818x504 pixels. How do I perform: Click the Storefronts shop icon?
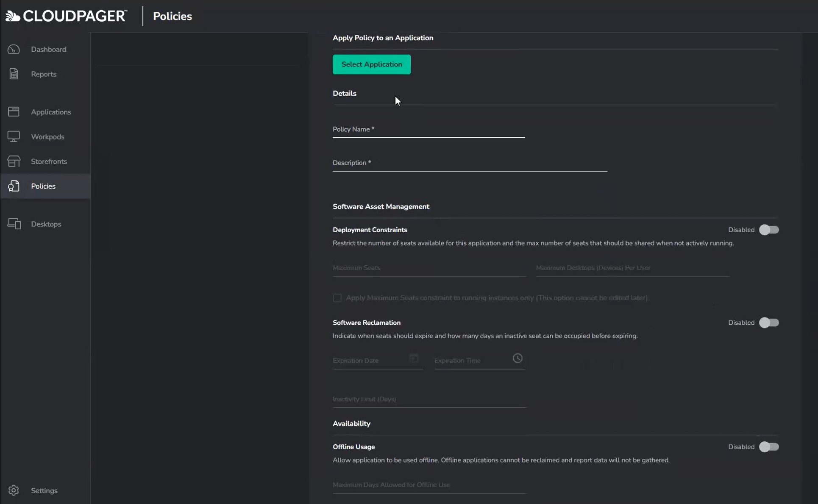click(14, 161)
